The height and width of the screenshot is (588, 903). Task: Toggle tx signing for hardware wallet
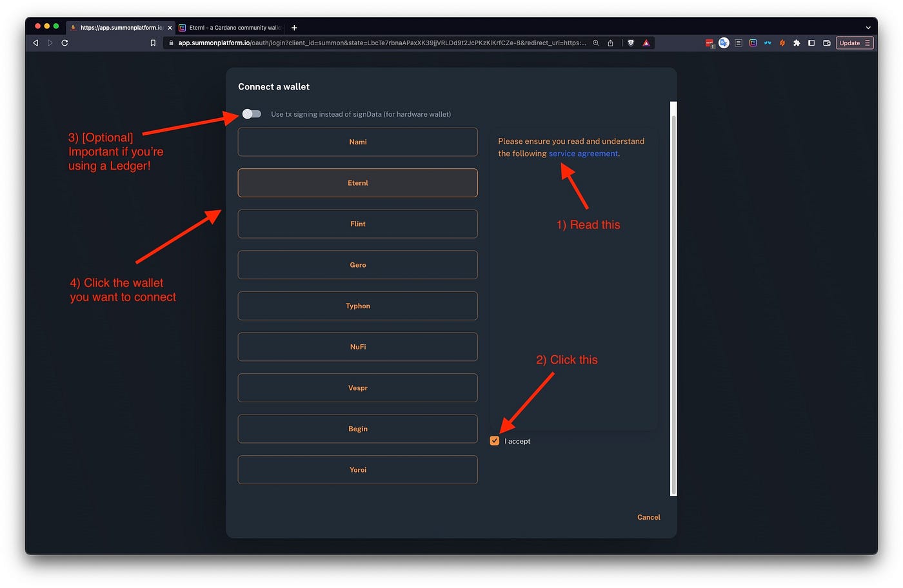(252, 114)
